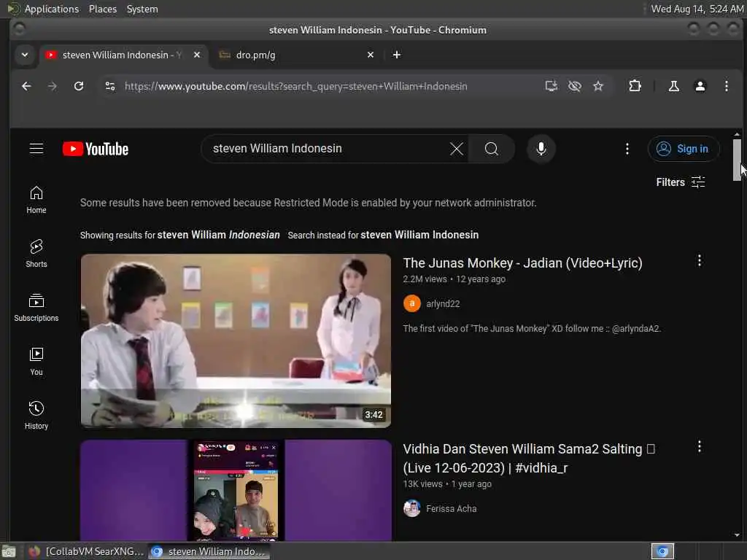Close the dro.pm/g tab
747x560 pixels.
[x=370, y=55]
